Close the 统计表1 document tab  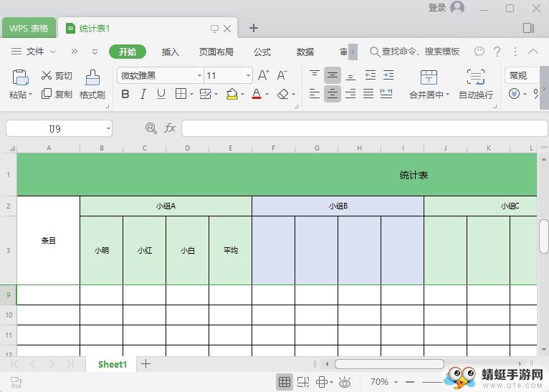click(227, 29)
